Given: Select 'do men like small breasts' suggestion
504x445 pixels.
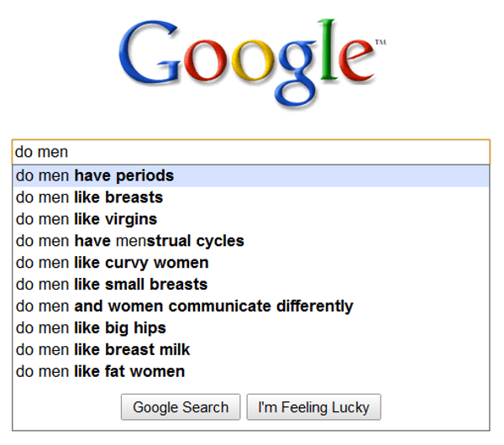Looking at the screenshot, I should tap(251, 285).
